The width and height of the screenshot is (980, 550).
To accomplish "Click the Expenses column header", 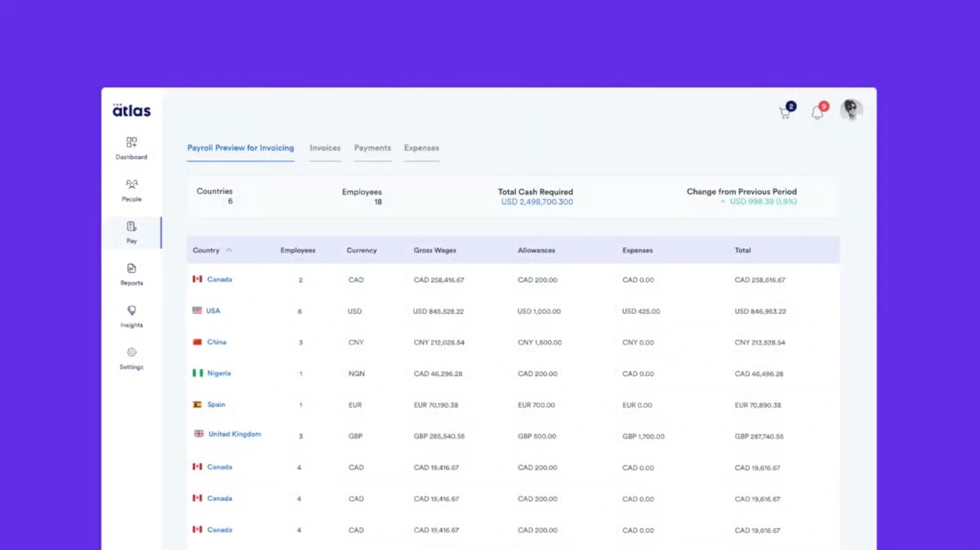I will tap(638, 250).
